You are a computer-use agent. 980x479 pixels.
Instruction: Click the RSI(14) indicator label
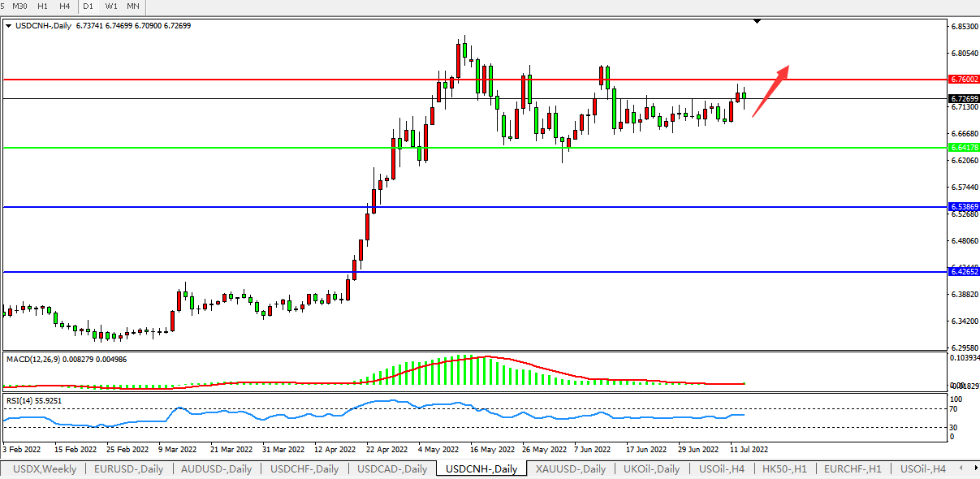pos(21,401)
